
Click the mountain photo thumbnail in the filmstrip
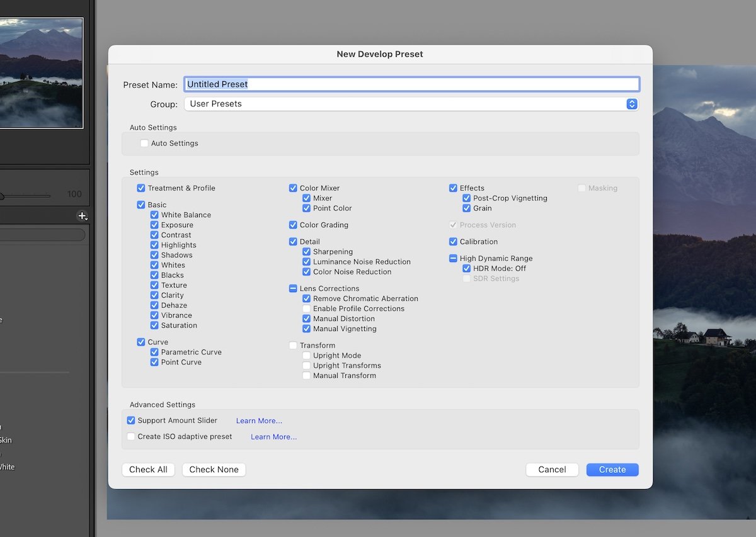[x=42, y=72]
